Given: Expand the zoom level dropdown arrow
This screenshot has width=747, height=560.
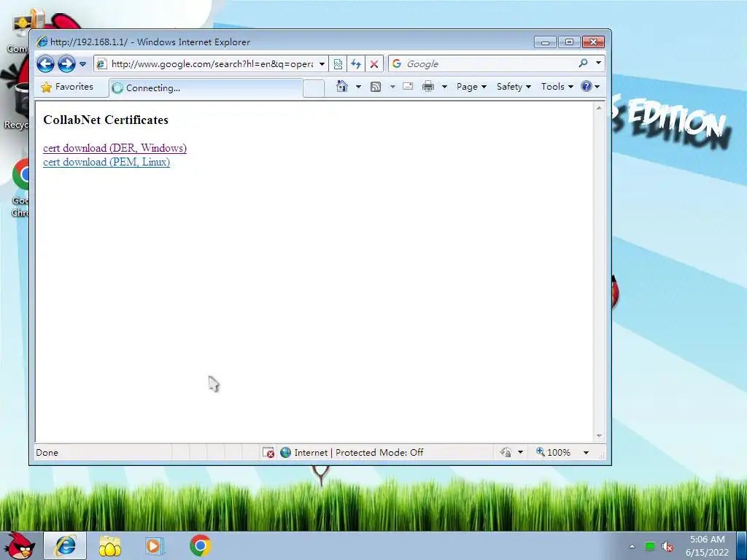Looking at the screenshot, I should point(586,452).
